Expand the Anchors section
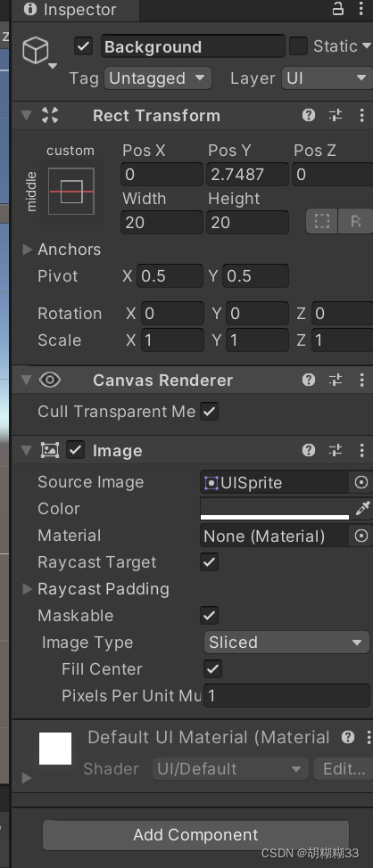The height and width of the screenshot is (868, 373). coord(27,250)
